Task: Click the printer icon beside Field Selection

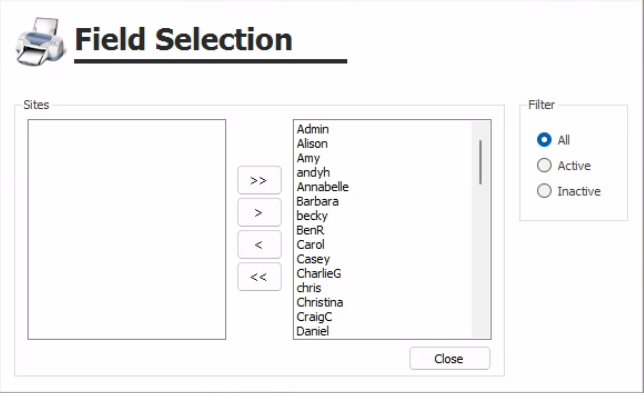Action: pyautogui.click(x=40, y=41)
